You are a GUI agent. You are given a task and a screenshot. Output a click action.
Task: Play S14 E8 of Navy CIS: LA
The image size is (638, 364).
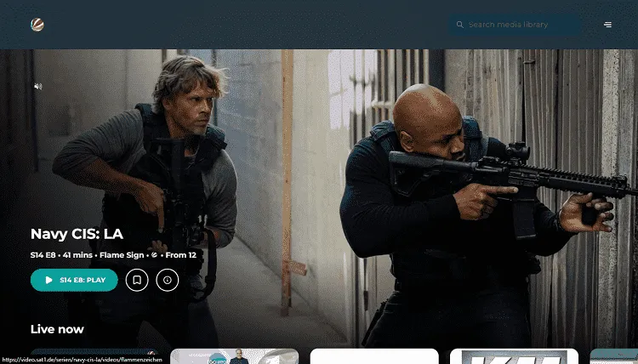[74, 280]
